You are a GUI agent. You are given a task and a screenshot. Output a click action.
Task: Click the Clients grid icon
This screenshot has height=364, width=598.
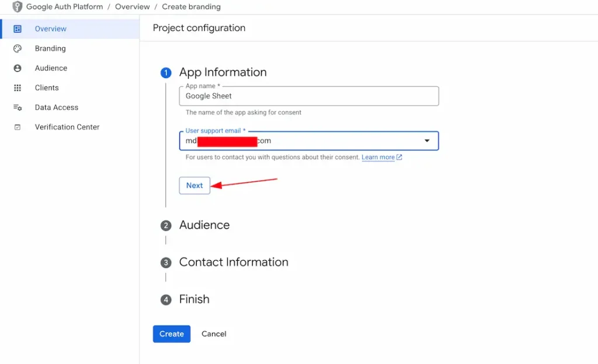pyautogui.click(x=18, y=87)
